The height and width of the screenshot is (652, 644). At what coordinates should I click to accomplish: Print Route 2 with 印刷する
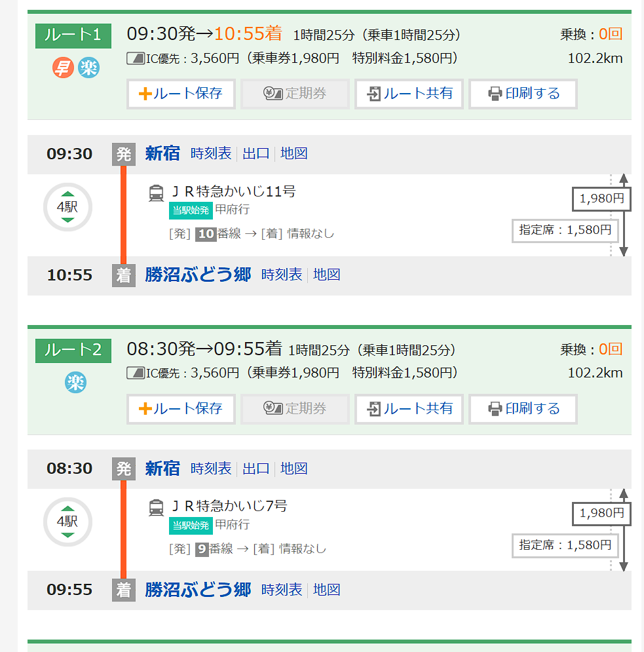[523, 409]
